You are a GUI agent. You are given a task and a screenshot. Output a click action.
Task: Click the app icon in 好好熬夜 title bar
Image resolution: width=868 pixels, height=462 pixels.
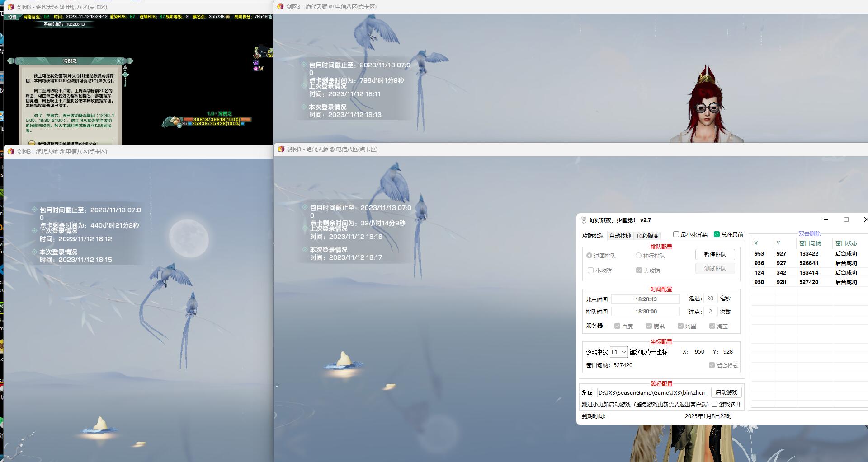click(x=584, y=220)
